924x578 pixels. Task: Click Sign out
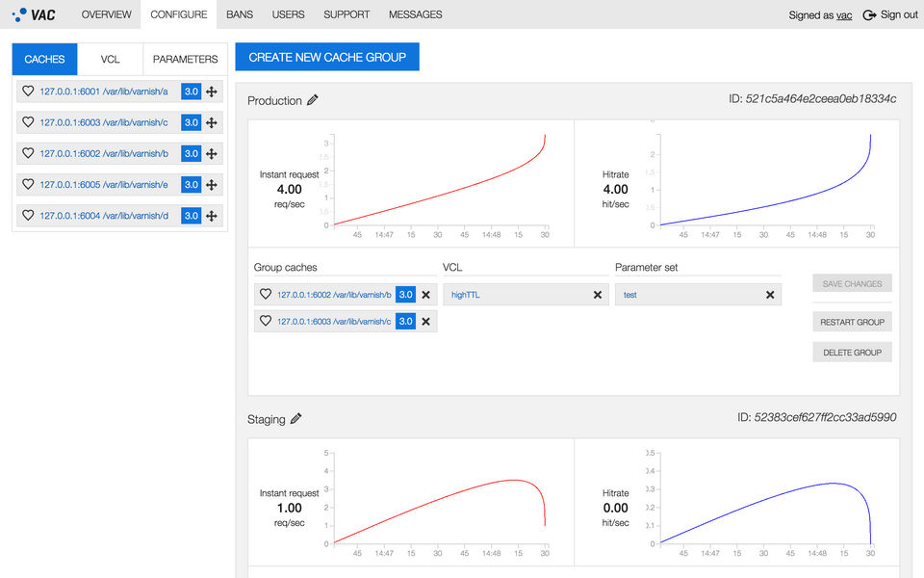[899, 14]
